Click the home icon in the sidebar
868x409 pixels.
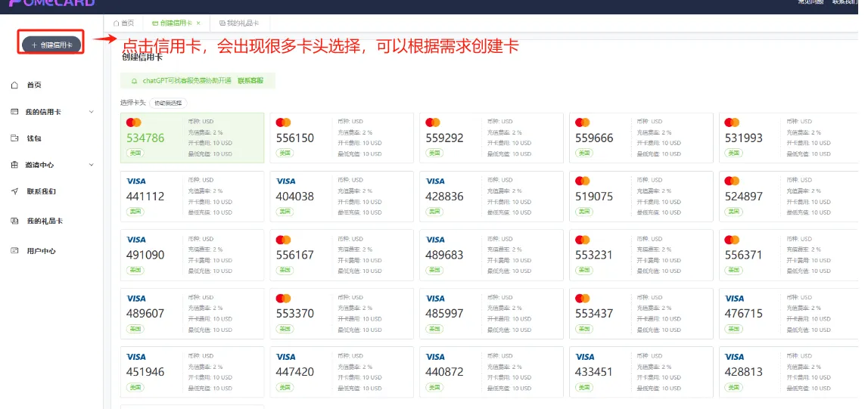point(14,85)
